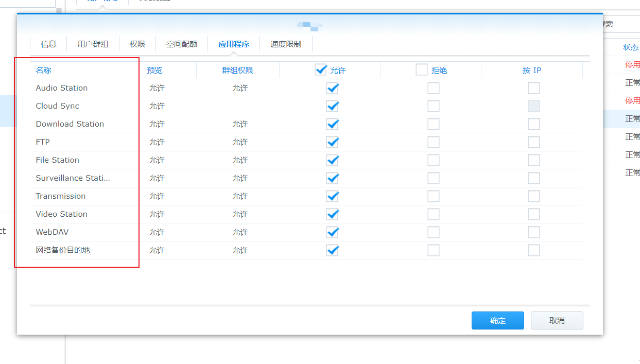Select the Video Station row name

(62, 214)
